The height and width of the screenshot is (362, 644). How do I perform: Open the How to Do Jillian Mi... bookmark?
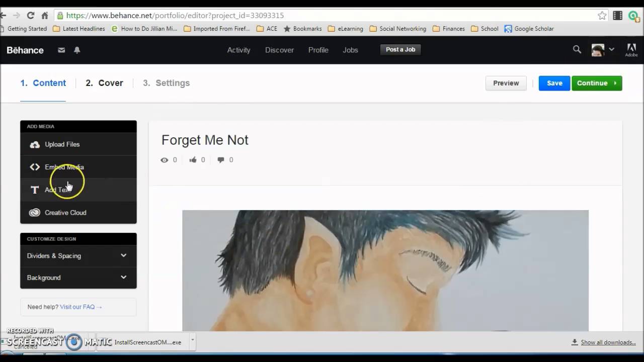click(x=144, y=29)
